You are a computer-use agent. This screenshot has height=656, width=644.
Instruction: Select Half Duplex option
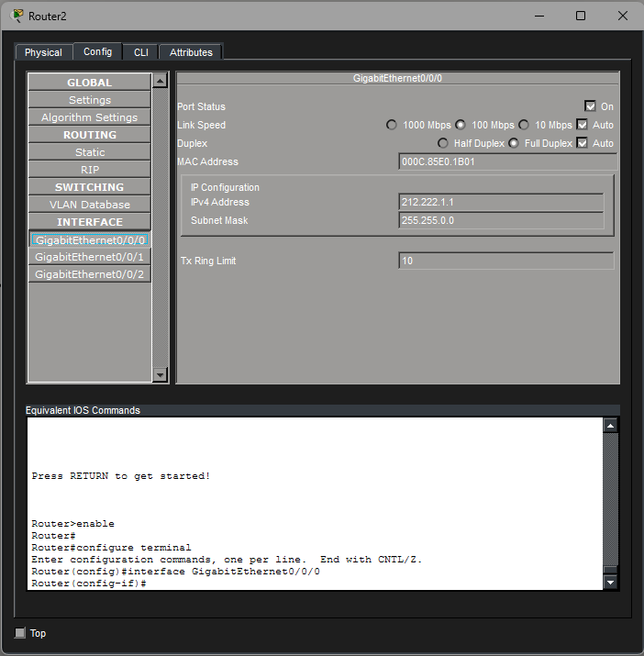tap(443, 143)
